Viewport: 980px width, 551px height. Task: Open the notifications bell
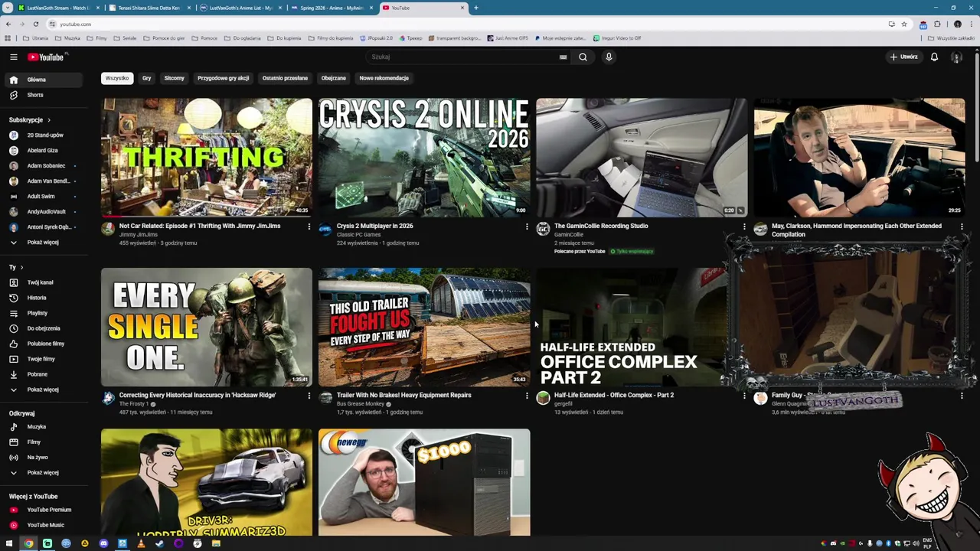(x=934, y=57)
